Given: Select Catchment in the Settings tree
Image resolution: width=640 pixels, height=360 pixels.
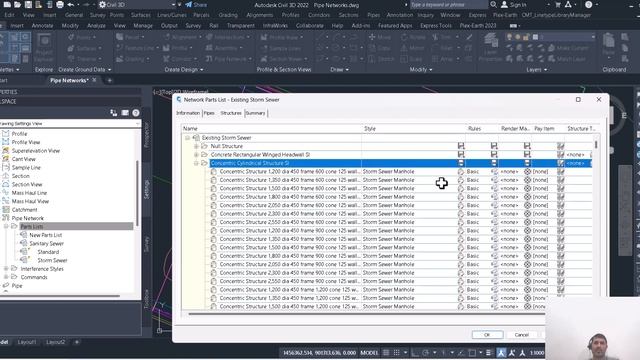Looking at the screenshot, I should [x=24, y=209].
